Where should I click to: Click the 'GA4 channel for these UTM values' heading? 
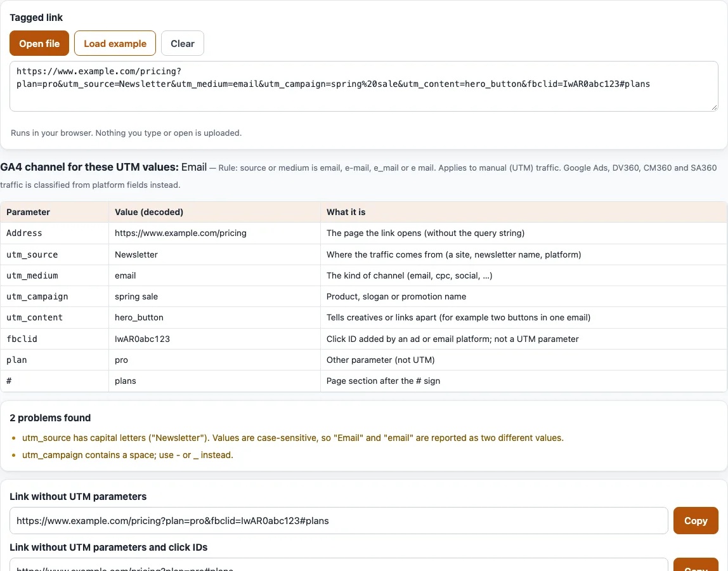[89, 167]
